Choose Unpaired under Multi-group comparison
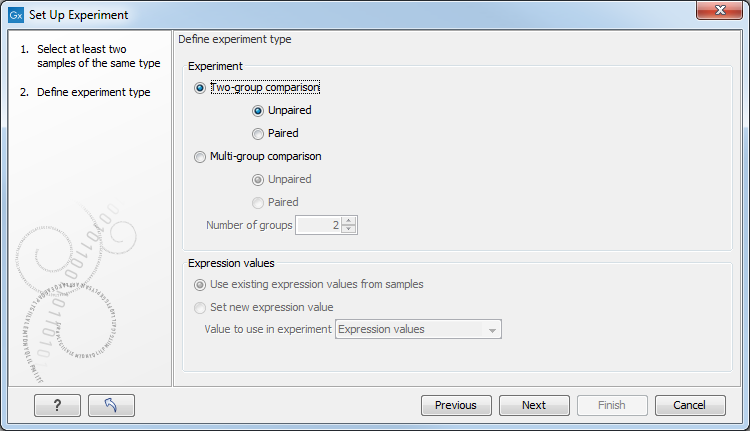Image resolution: width=750 pixels, height=431 pixels. [258, 180]
